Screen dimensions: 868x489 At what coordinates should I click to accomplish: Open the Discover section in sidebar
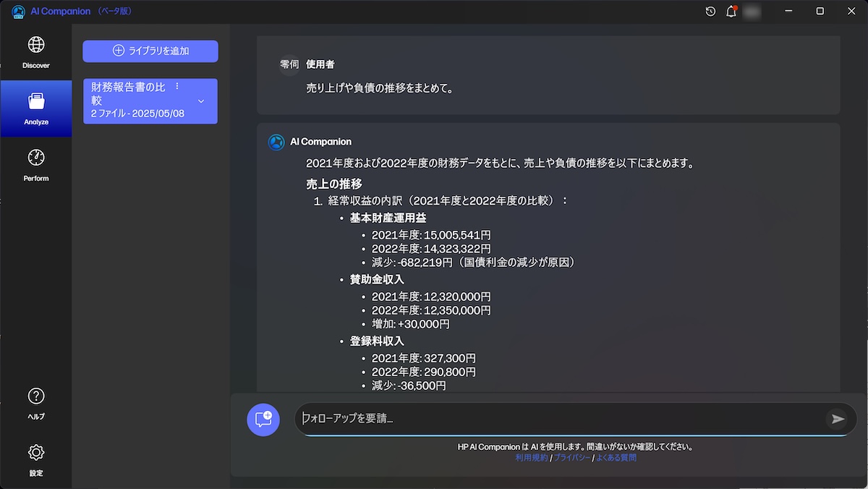pyautogui.click(x=36, y=51)
